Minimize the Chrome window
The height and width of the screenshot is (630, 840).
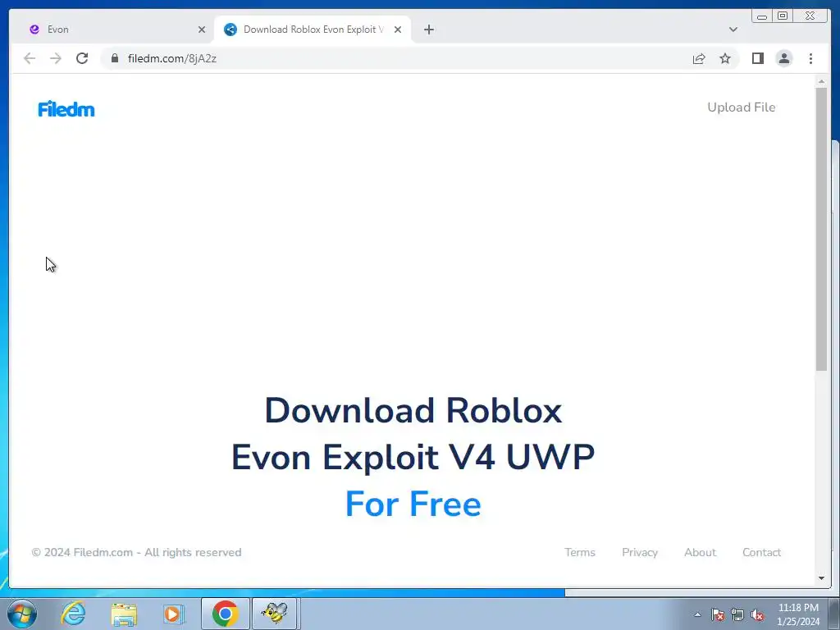(762, 16)
